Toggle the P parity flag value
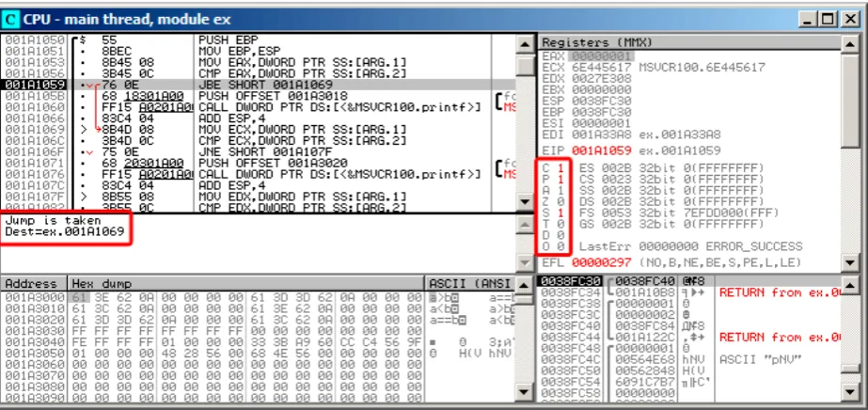868x410 pixels. coord(560,179)
